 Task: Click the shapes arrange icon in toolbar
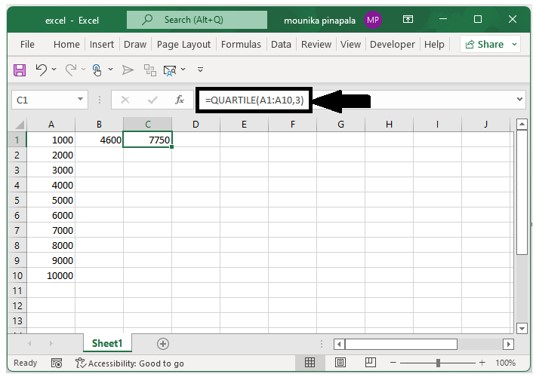(150, 70)
